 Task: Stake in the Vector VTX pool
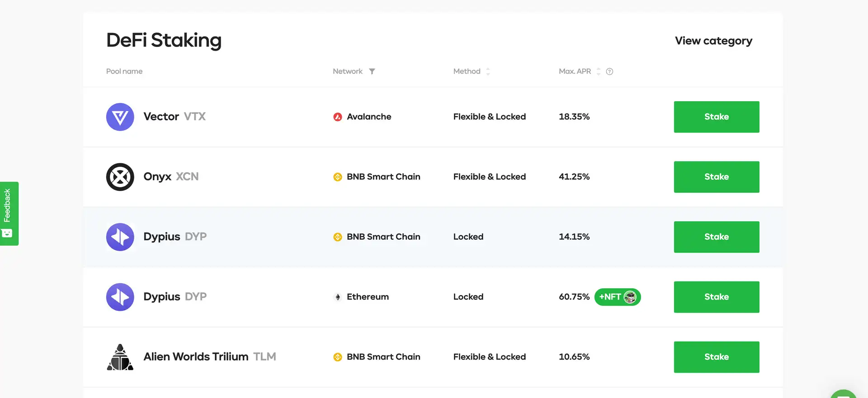pyautogui.click(x=716, y=117)
